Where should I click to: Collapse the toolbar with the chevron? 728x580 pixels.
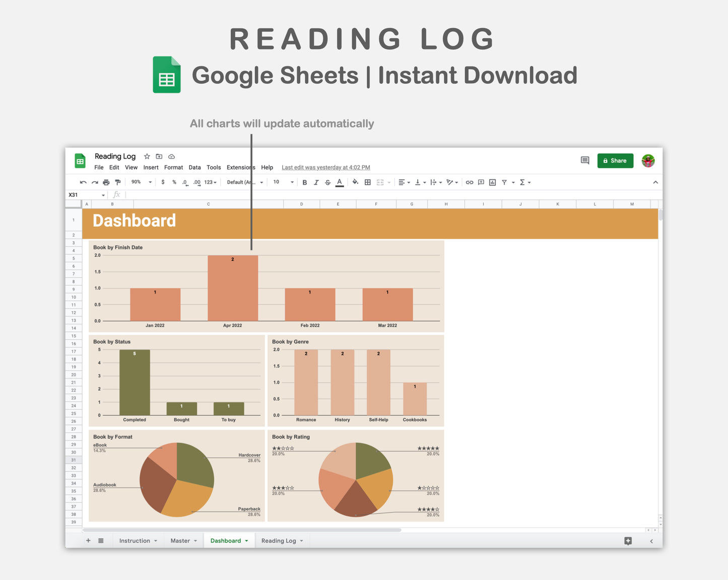[x=655, y=182]
